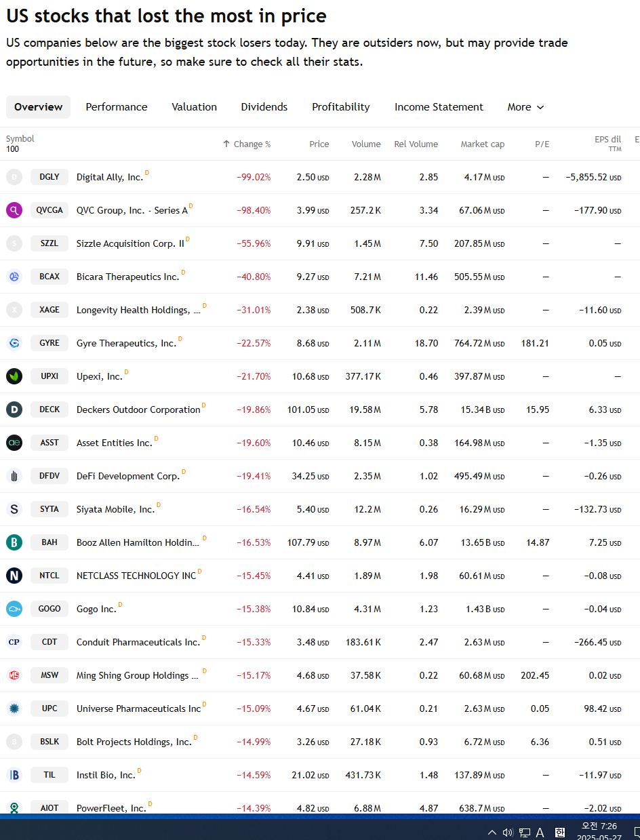Click the Gyre Therapeutics logo icon

coord(14,343)
